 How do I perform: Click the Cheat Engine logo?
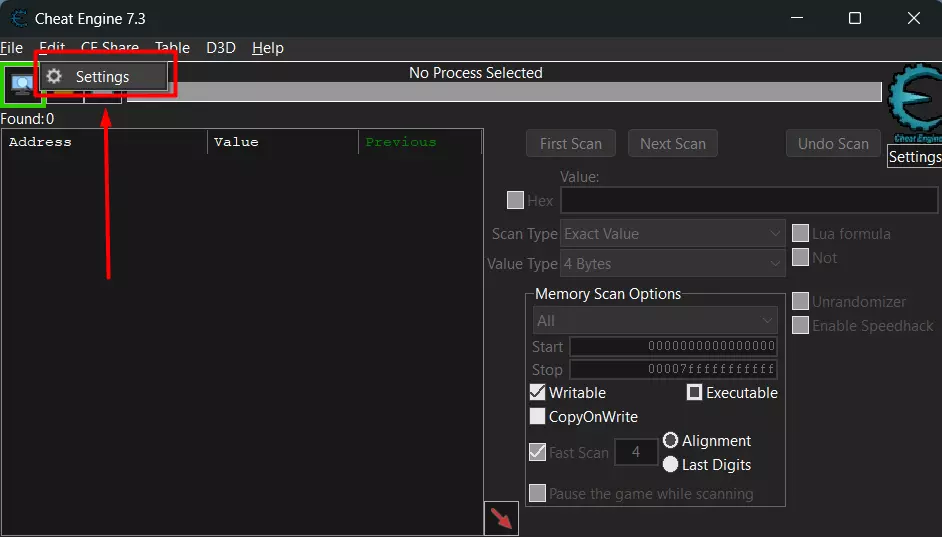click(x=914, y=102)
